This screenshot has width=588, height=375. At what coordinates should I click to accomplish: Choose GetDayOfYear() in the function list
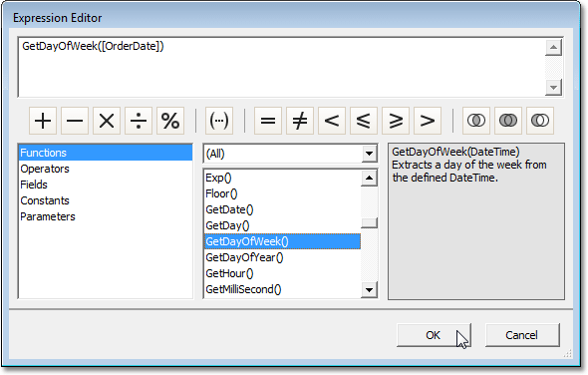coord(282,257)
